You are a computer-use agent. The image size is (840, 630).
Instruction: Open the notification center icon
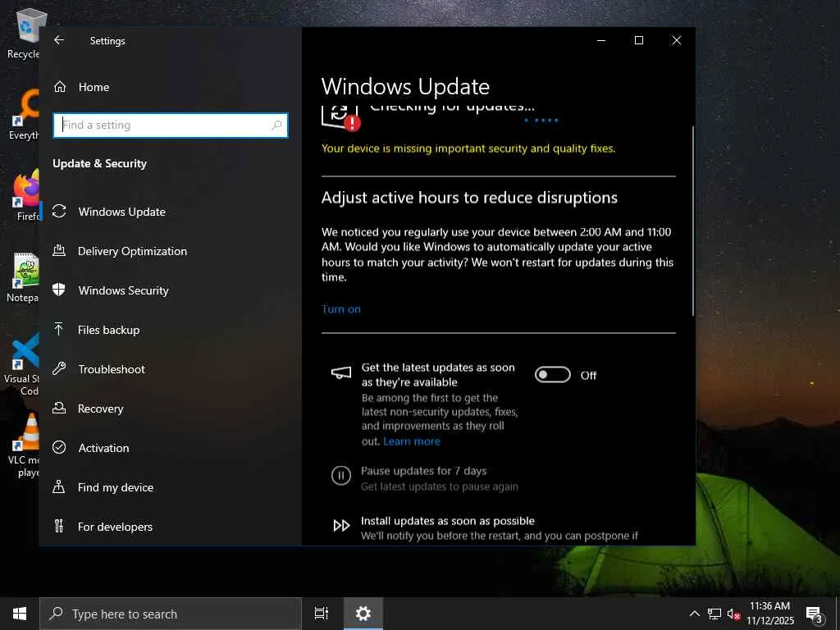click(x=814, y=614)
